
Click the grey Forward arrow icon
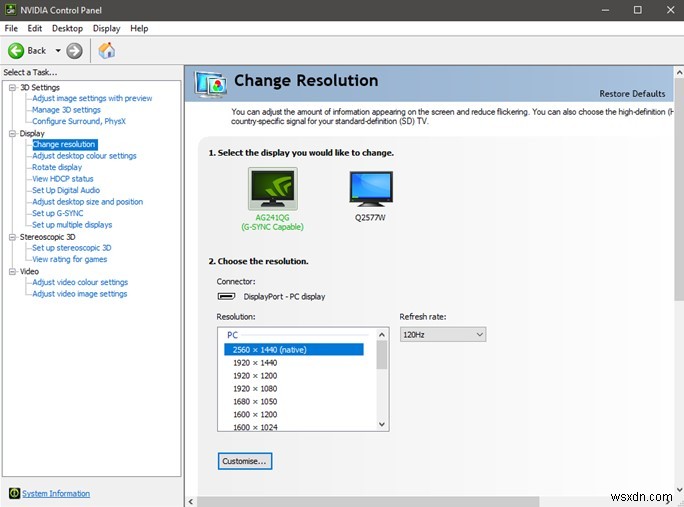(74, 51)
